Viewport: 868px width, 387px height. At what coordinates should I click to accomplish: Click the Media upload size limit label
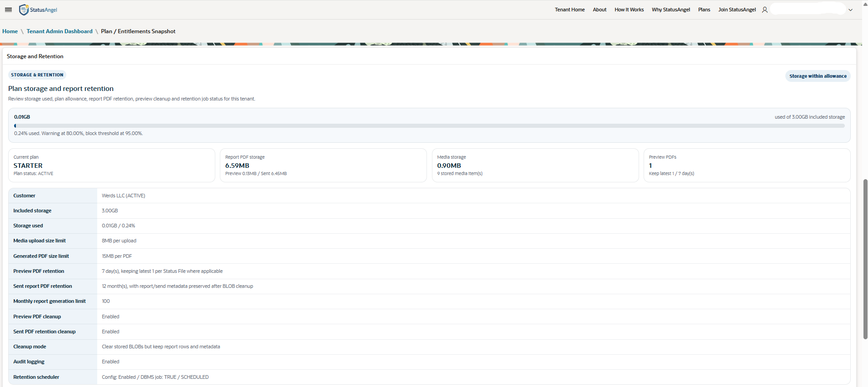(40, 241)
